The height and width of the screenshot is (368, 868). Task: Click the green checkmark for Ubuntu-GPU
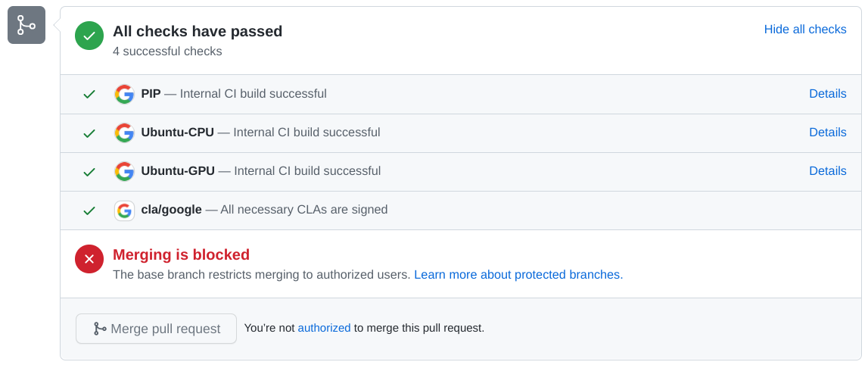click(x=89, y=171)
